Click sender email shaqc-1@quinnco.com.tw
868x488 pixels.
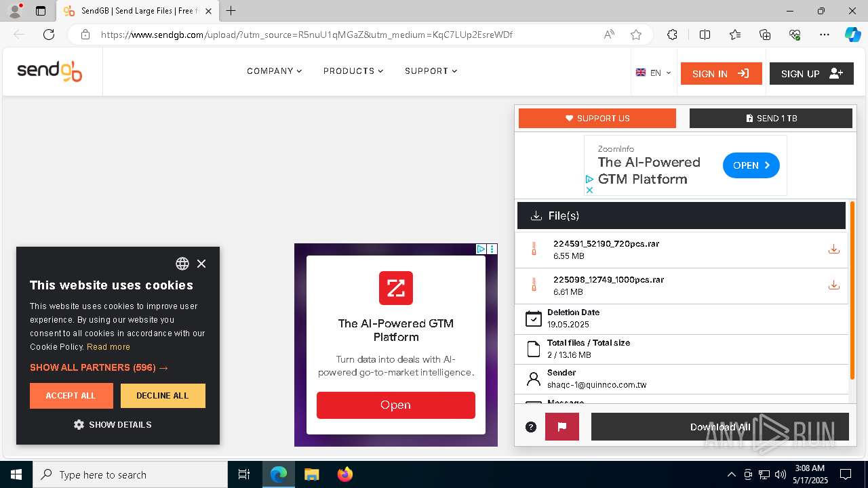(x=597, y=385)
